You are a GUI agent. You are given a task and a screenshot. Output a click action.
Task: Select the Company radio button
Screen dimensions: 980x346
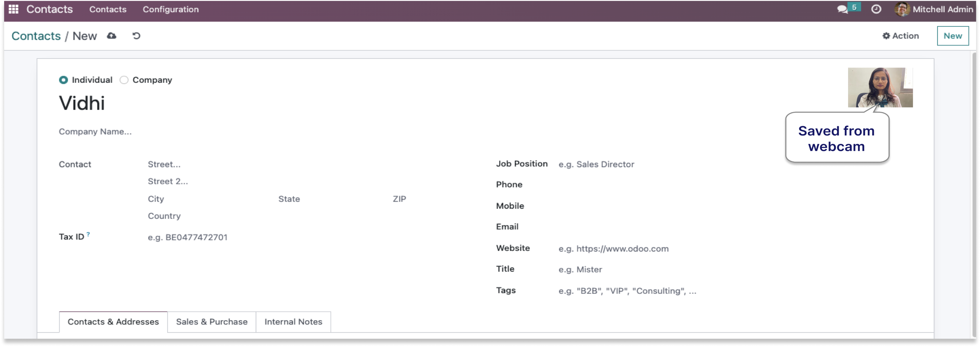124,80
